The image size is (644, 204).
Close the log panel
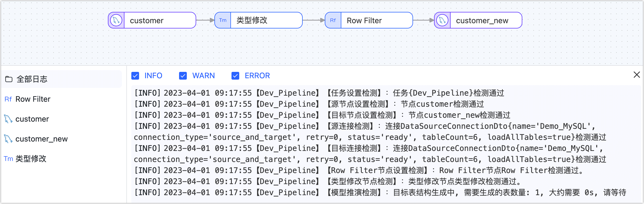pos(637,75)
